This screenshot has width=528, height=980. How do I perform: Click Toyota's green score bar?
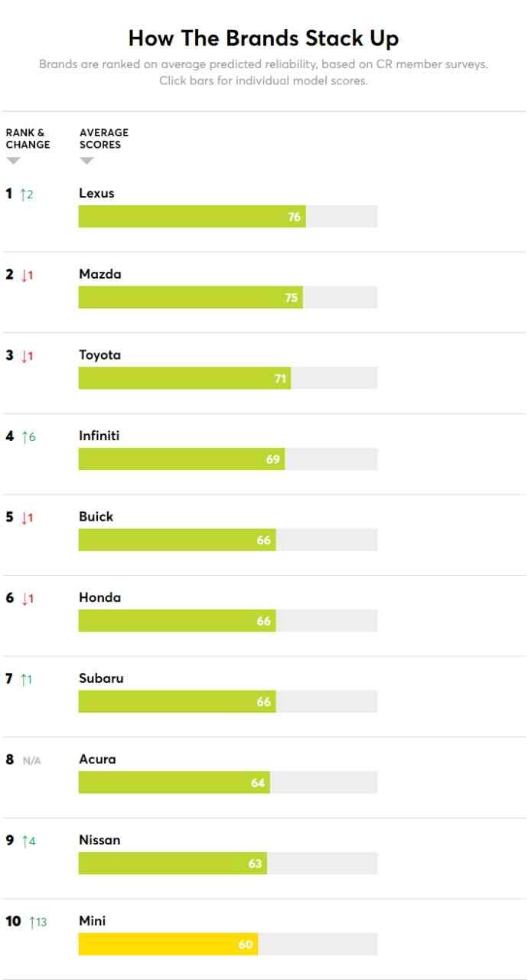pos(184,378)
